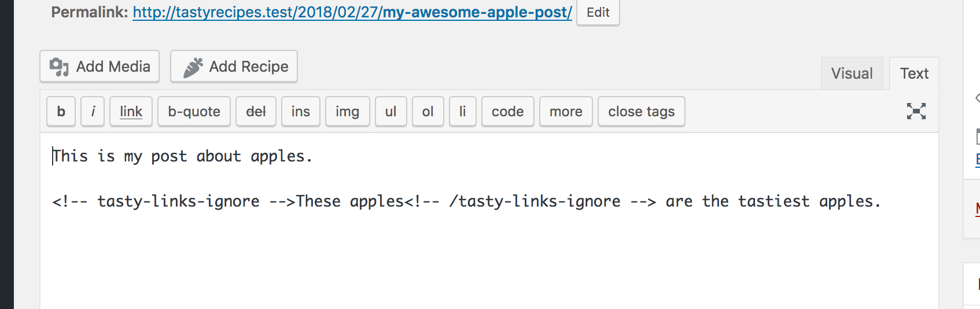This screenshot has height=309, width=980.
Task: Insert image with img button
Action: click(x=348, y=112)
